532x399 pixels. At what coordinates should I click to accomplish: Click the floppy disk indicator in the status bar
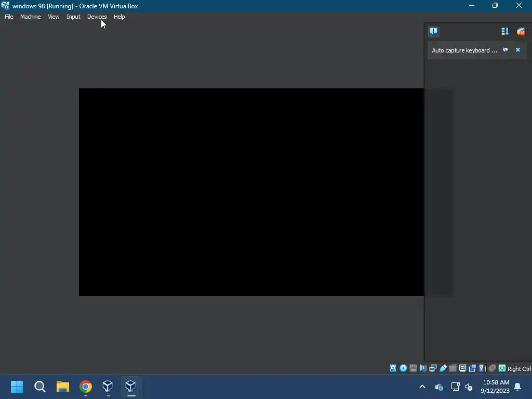coord(413,368)
